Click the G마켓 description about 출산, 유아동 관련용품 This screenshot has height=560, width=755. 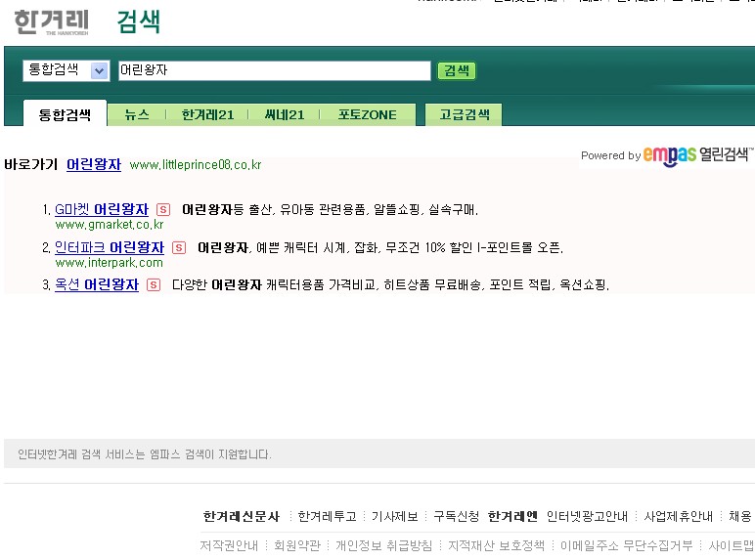[330, 210]
